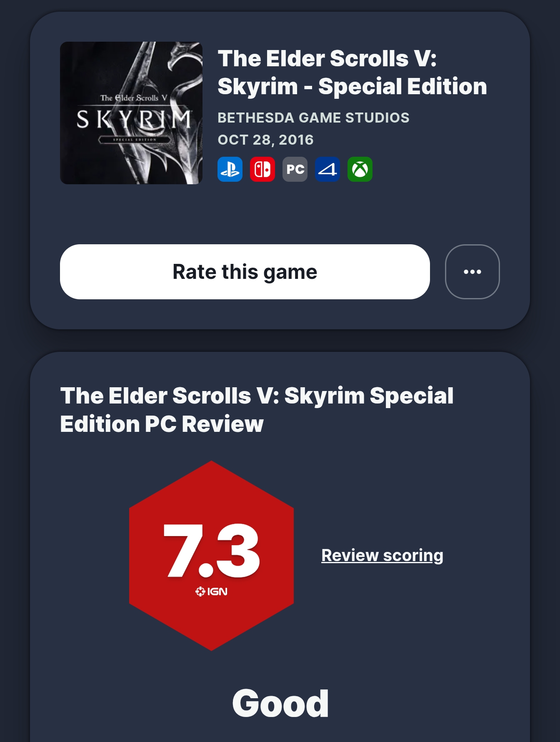560x742 pixels.
Task: Open the three-dots more options button
Action: 472,272
